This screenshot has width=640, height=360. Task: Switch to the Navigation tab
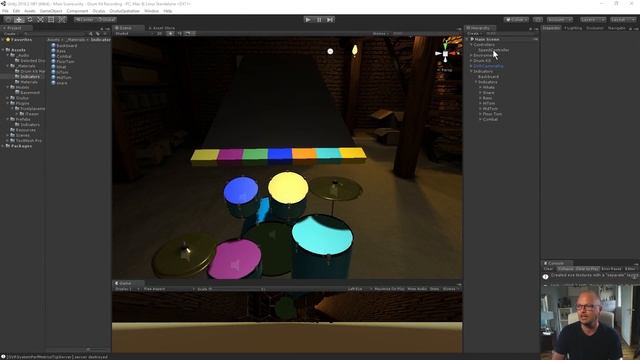tap(616, 28)
